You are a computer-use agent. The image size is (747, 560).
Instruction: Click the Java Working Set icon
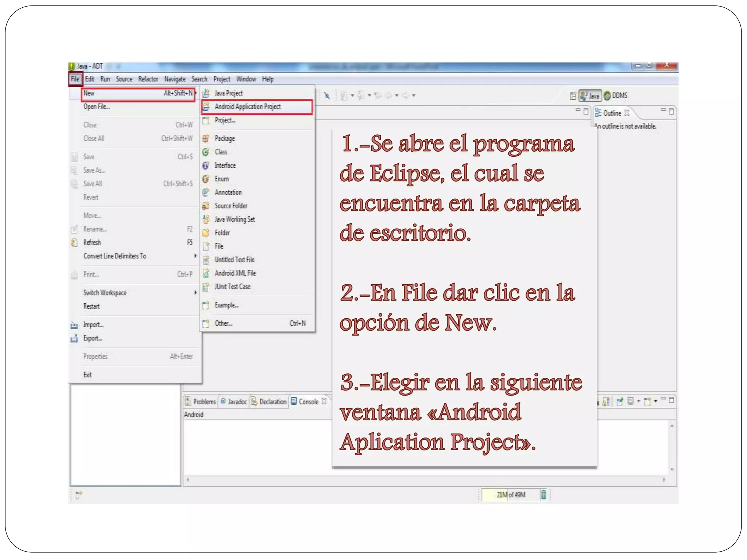(206, 219)
